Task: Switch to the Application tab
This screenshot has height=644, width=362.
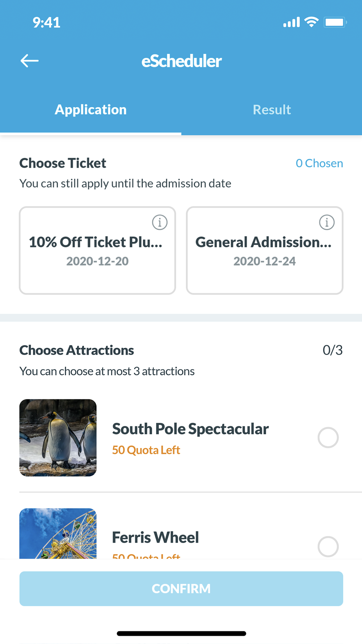Action: click(x=90, y=110)
